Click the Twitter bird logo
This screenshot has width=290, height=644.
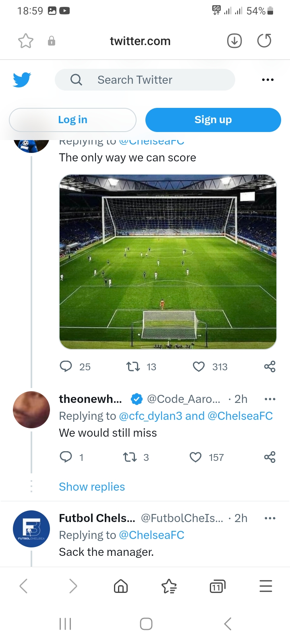pos(22,80)
